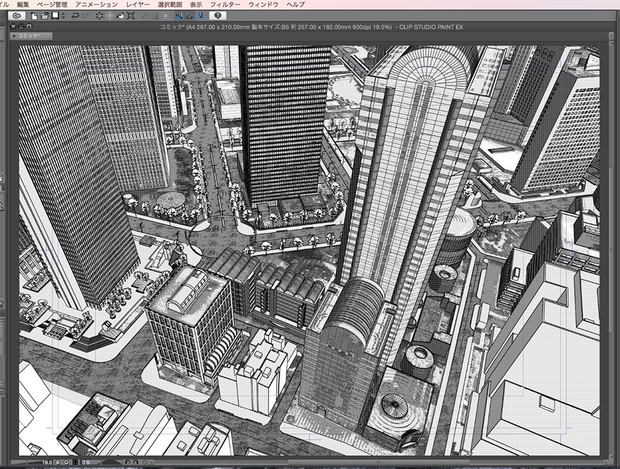Click the horizontal scrollbar below the canvas
The width and height of the screenshot is (620, 469).
click(378, 461)
